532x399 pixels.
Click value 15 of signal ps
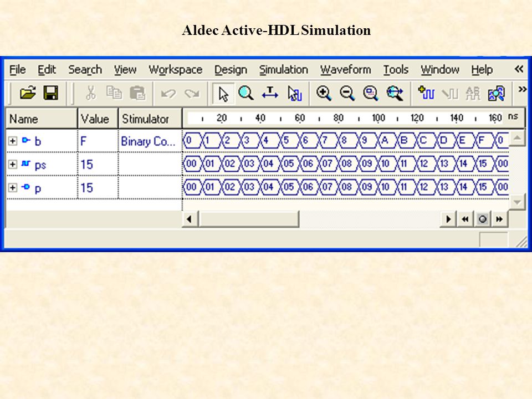point(87,165)
